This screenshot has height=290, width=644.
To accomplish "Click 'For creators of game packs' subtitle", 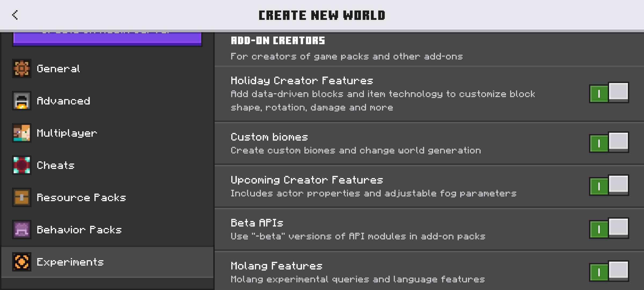I will pyautogui.click(x=347, y=56).
